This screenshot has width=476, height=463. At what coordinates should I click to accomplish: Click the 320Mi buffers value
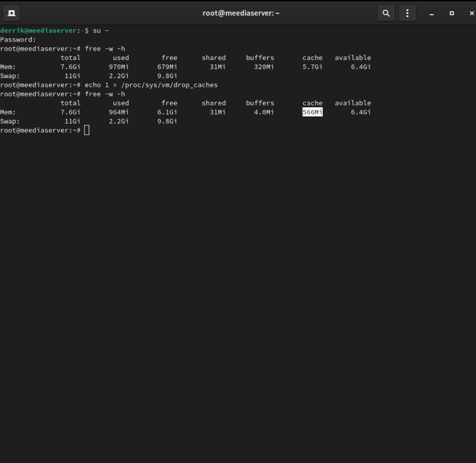(264, 67)
